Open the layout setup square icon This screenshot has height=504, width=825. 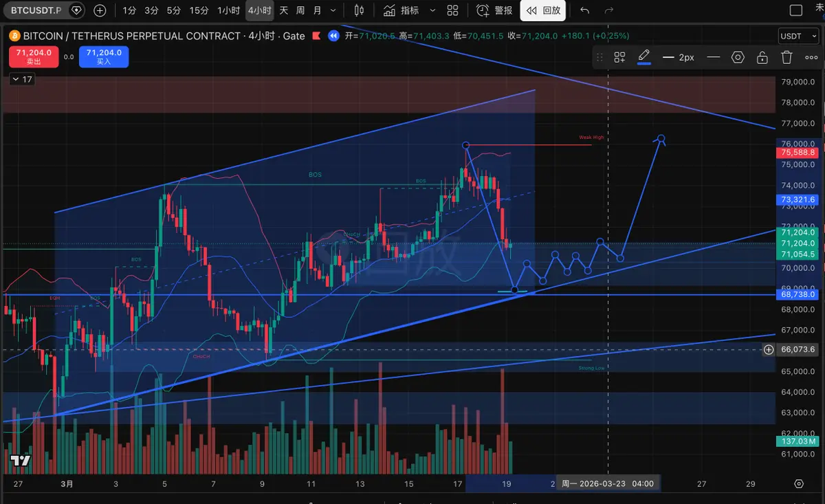(796, 10)
